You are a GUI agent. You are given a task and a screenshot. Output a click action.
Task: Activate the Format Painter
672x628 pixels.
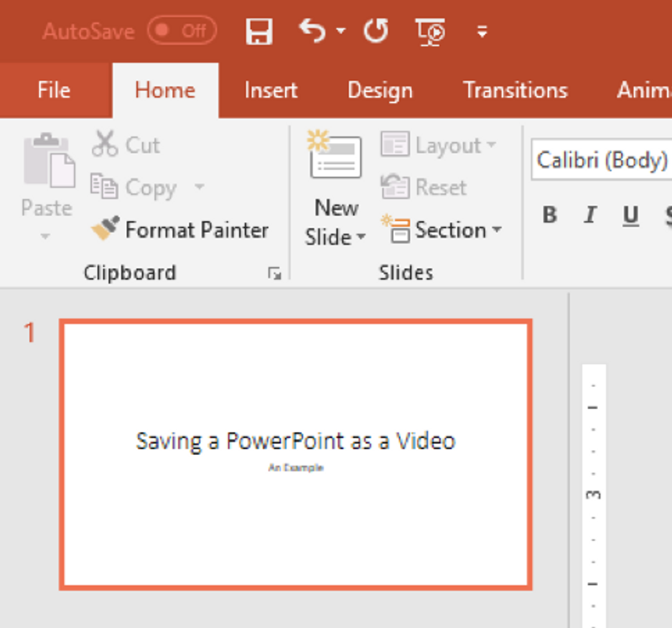pos(106,228)
